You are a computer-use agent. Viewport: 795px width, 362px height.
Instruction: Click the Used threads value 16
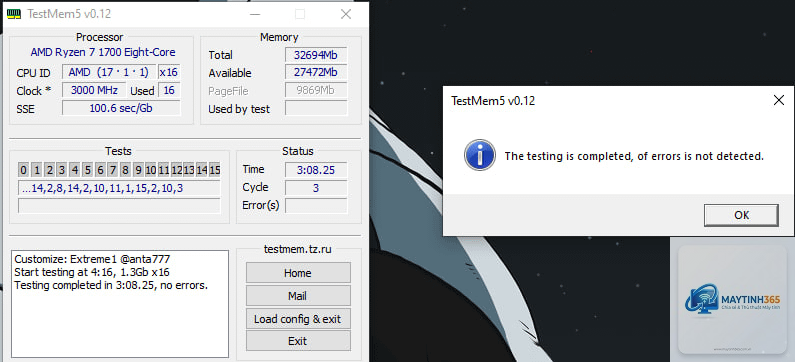coord(169,91)
